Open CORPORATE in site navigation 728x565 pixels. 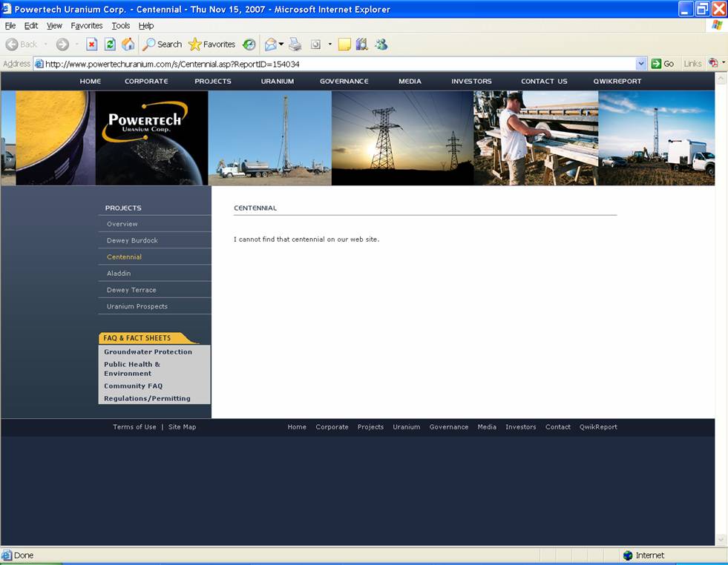tap(146, 81)
